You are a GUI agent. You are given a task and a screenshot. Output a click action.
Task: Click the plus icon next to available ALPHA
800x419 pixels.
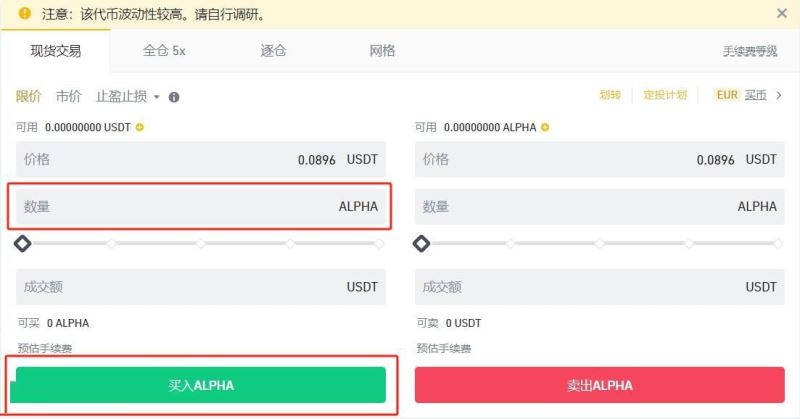pos(545,127)
